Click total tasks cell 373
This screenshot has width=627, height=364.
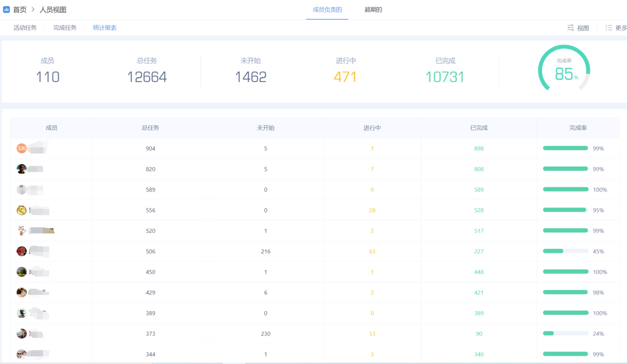point(150,334)
